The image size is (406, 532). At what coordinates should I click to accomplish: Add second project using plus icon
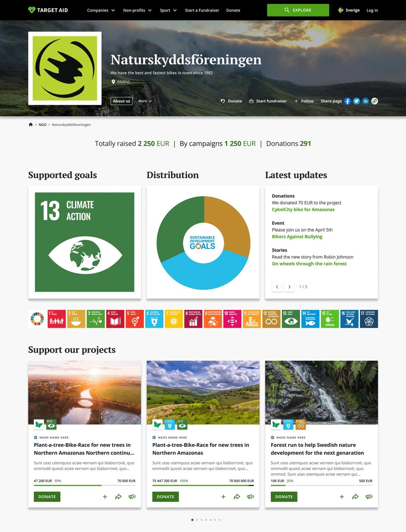(223, 497)
